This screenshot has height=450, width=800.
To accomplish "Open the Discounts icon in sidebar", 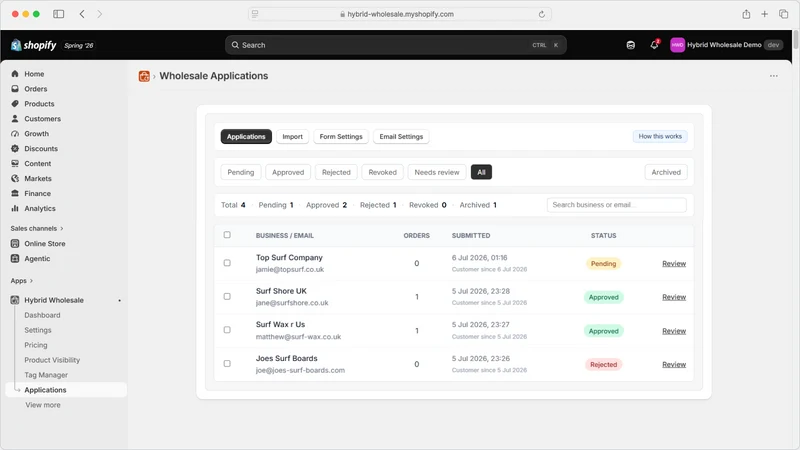I will pyautogui.click(x=15, y=148).
